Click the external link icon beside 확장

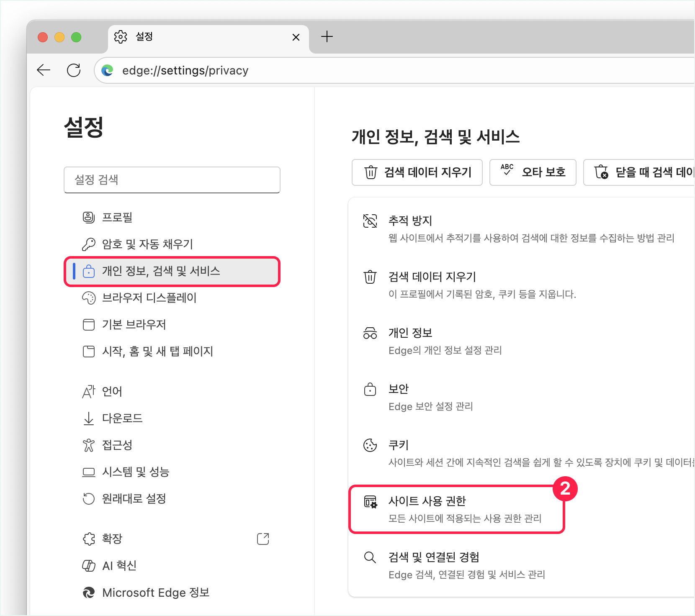(263, 539)
